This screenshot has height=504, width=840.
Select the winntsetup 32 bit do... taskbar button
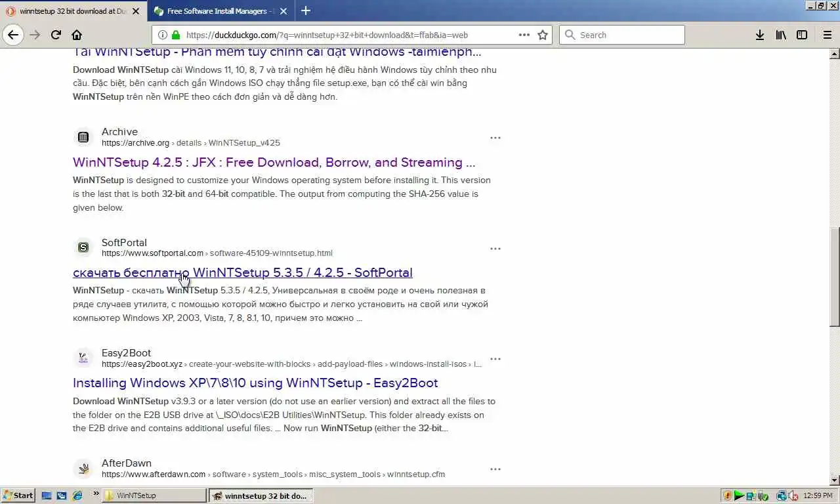[261, 495]
